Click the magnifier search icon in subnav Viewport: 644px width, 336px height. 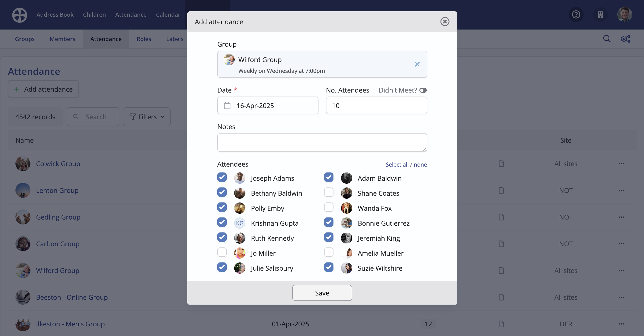click(607, 39)
